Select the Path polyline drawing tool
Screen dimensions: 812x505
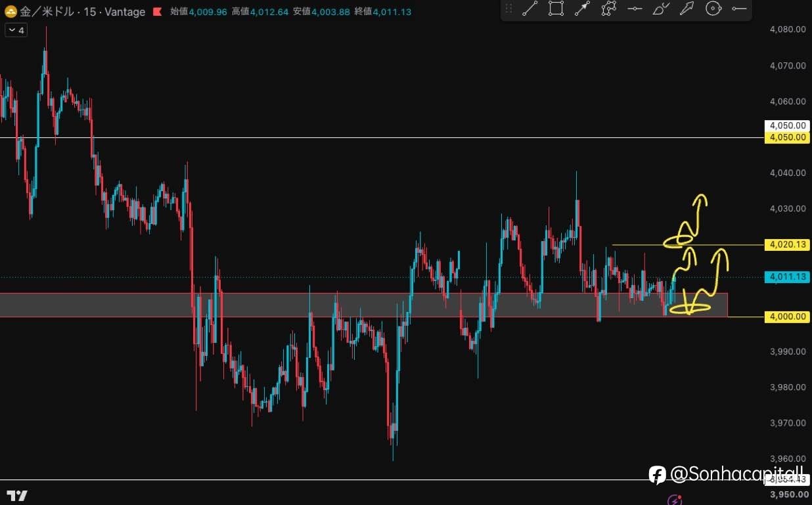click(609, 9)
